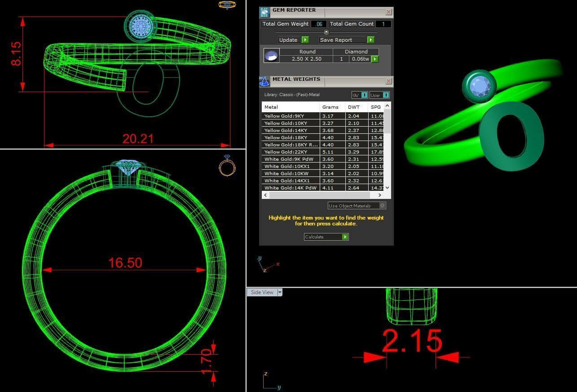Click the Total Gem Count value field
This screenshot has width=577, height=392.
[383, 24]
